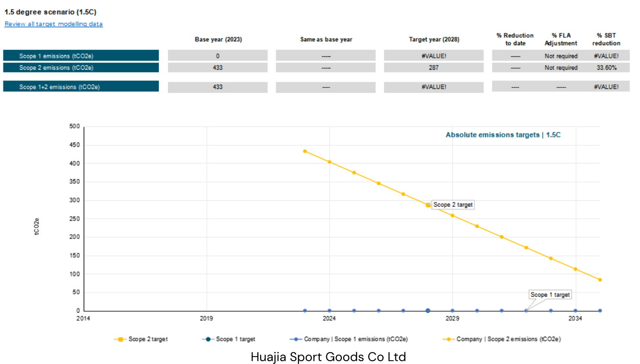Open the Review all target modelling data link
Screen dimensions: 640x364
[x=54, y=24]
